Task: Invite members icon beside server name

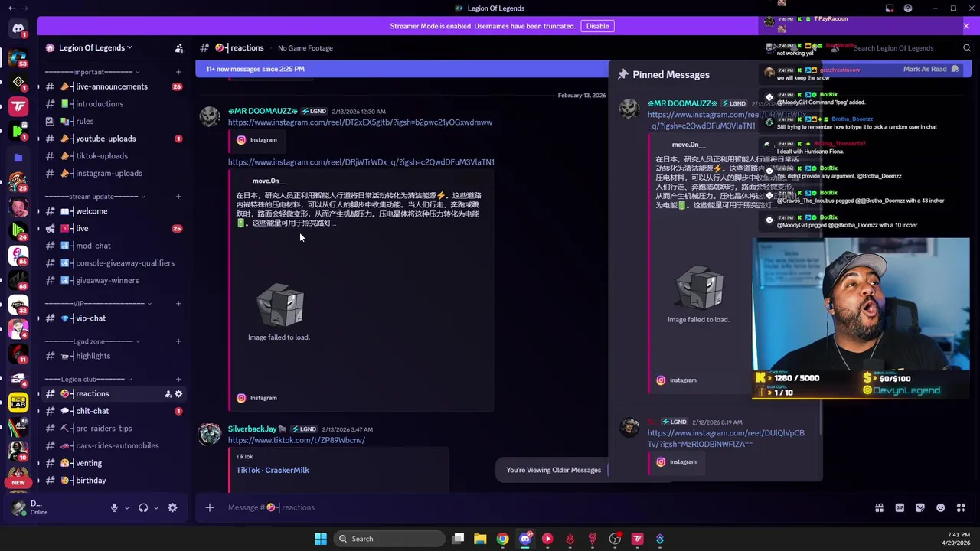Action: pos(179,47)
